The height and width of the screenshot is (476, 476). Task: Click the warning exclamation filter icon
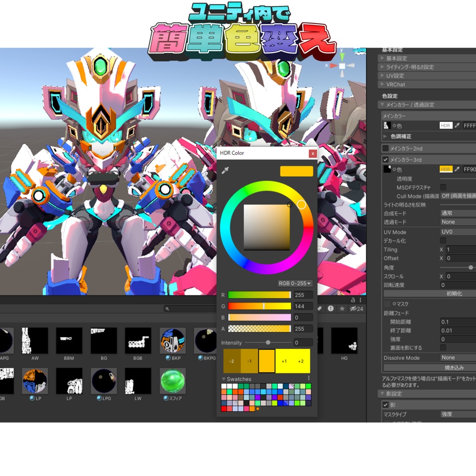331,309
